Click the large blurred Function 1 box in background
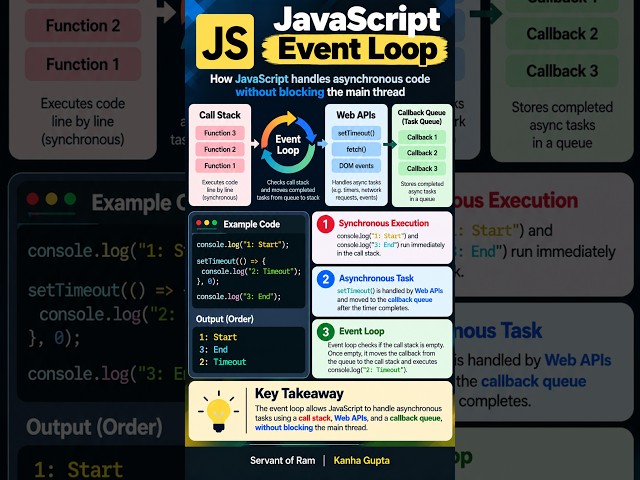The width and height of the screenshot is (640, 480). pyautogui.click(x=83, y=64)
